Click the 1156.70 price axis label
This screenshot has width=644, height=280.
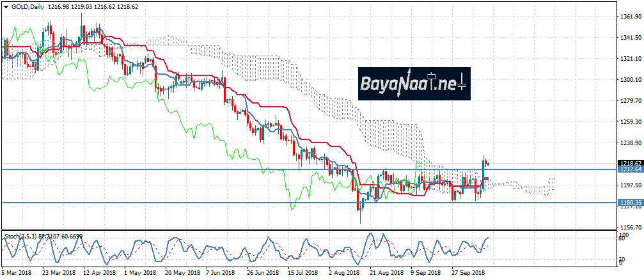click(630, 227)
